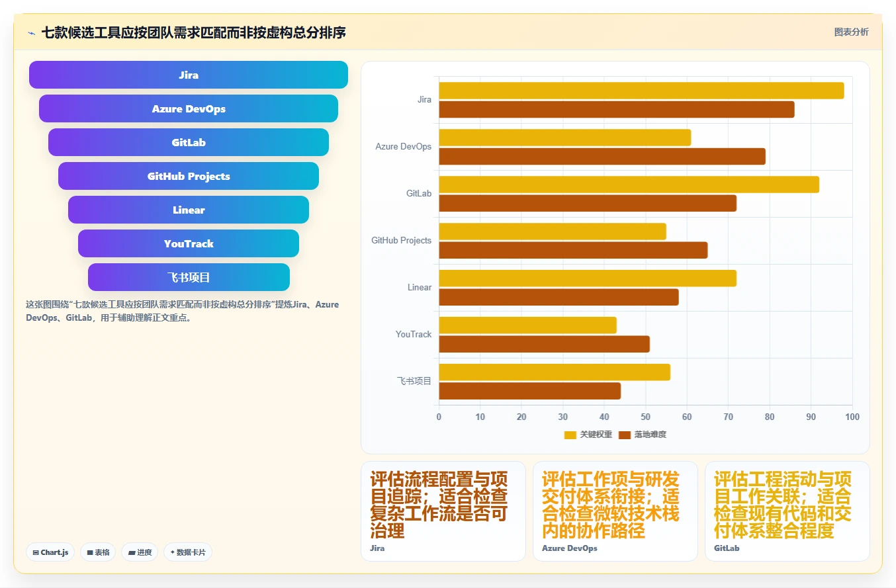The image size is (896, 588).
Task: Select the GitLab funnel stage
Action: (189, 142)
